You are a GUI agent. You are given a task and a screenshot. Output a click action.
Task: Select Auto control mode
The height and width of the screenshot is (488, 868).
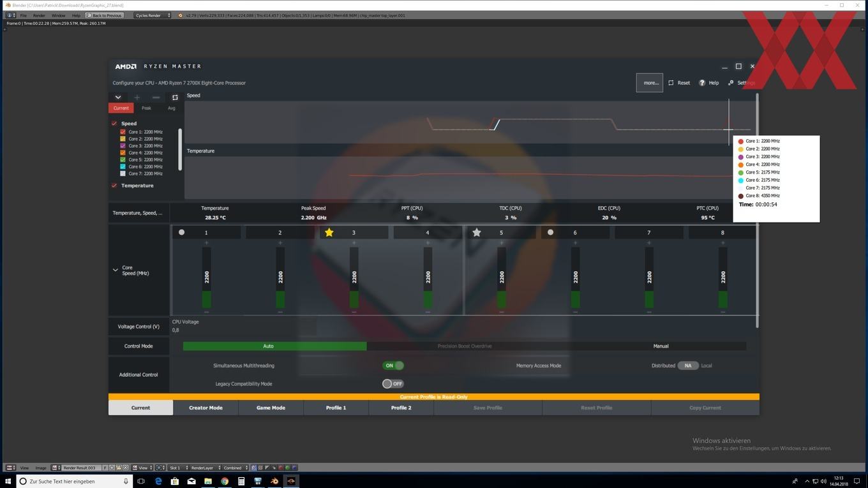(274, 346)
